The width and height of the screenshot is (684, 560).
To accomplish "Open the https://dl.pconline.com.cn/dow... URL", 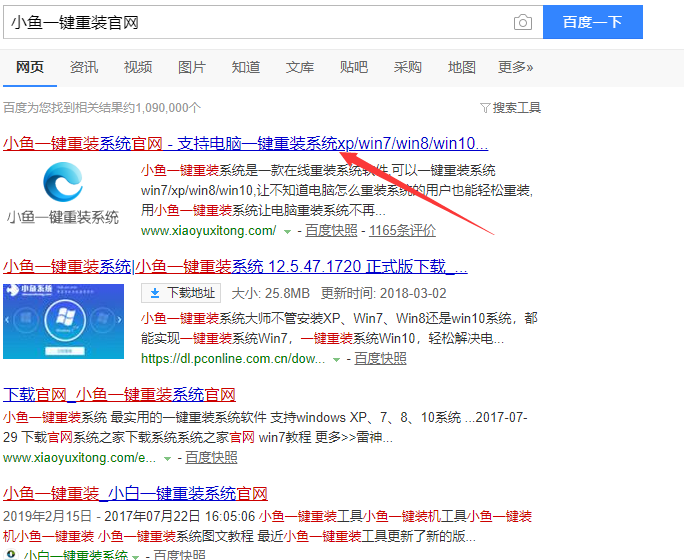I will (233, 359).
